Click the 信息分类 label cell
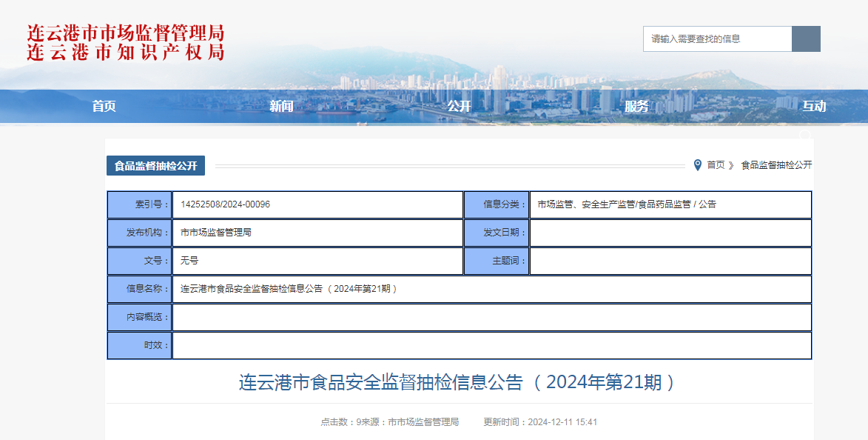Screen dimensions: 868x440 [497, 204]
